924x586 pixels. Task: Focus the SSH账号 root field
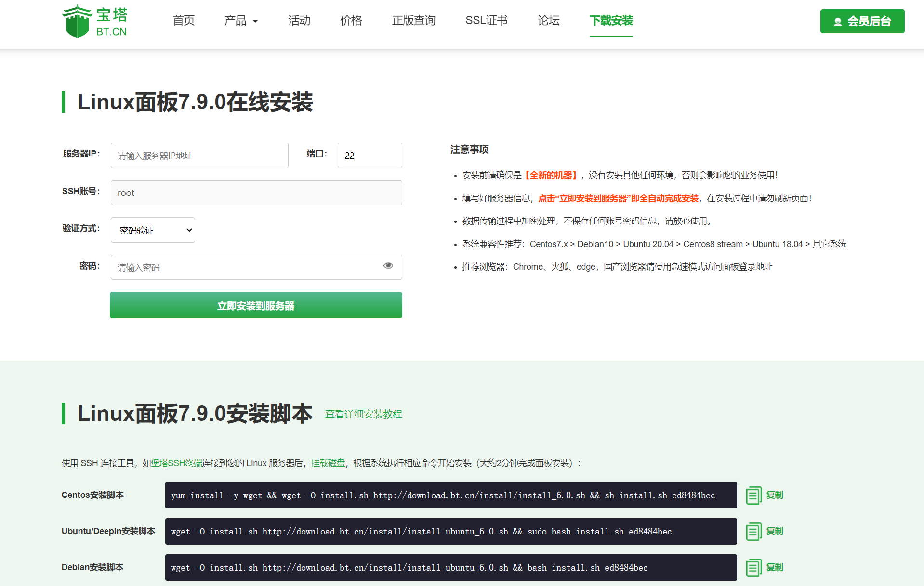click(x=256, y=193)
